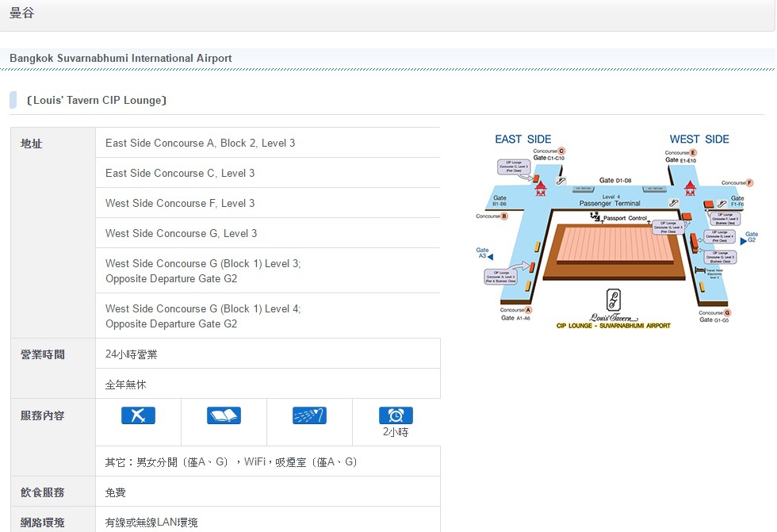The height and width of the screenshot is (532, 777).
Task: Click the 飲食服務 row label
Action: (43, 492)
